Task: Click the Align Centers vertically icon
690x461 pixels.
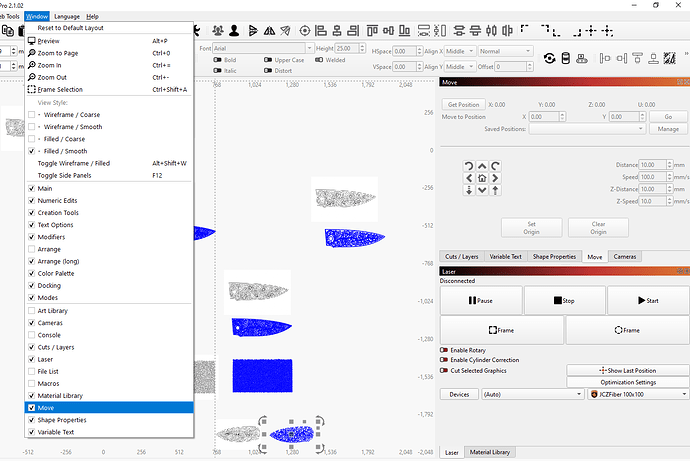Action: coord(388,31)
